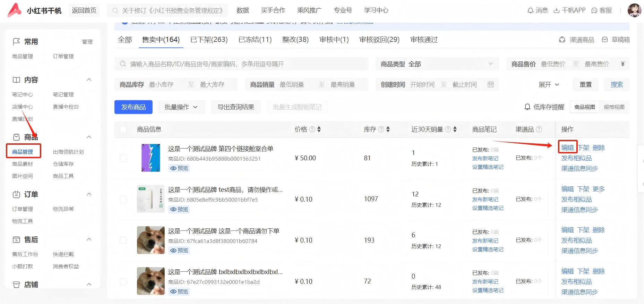Click 管理 in 常用 section
644x304 pixels.
click(x=87, y=42)
